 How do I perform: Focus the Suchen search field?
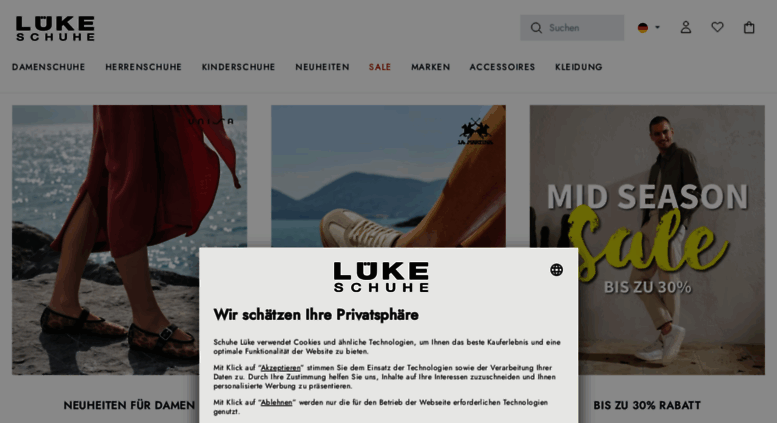click(572, 28)
